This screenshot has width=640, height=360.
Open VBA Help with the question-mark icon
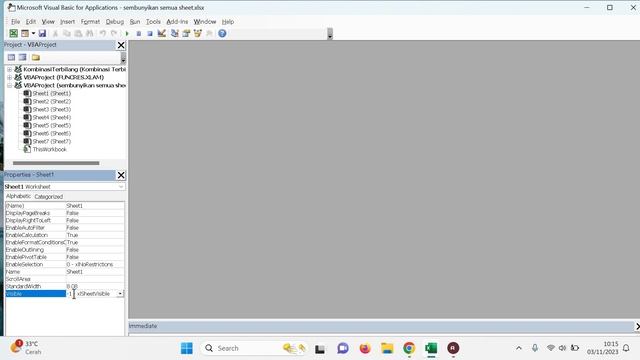[x=222, y=33]
